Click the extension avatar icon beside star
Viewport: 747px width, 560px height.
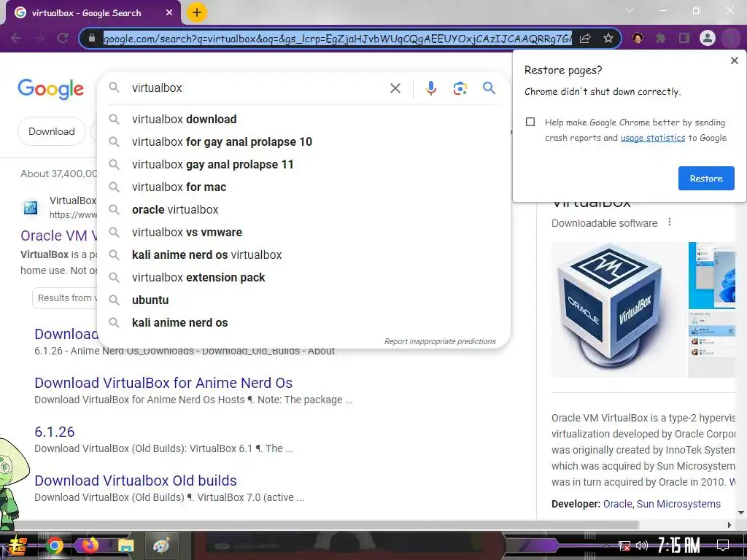(x=638, y=38)
